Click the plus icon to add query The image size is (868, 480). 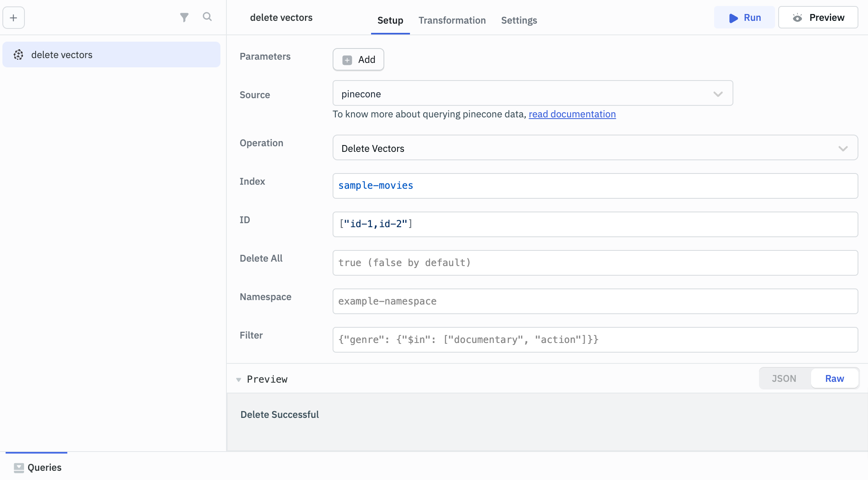coord(14,18)
